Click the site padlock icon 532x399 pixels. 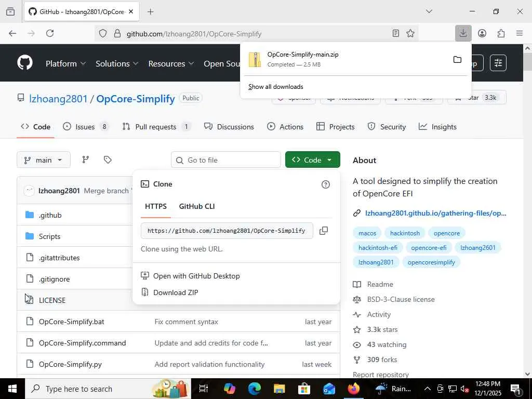pyautogui.click(x=117, y=33)
